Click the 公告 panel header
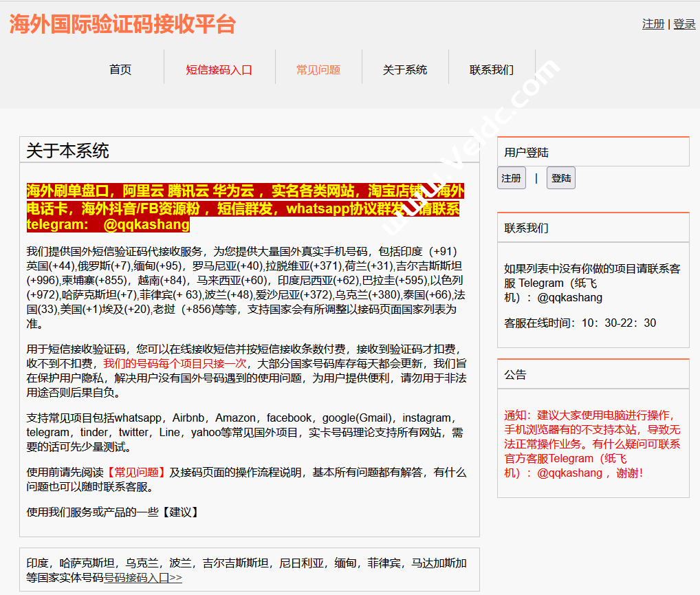 [515, 374]
